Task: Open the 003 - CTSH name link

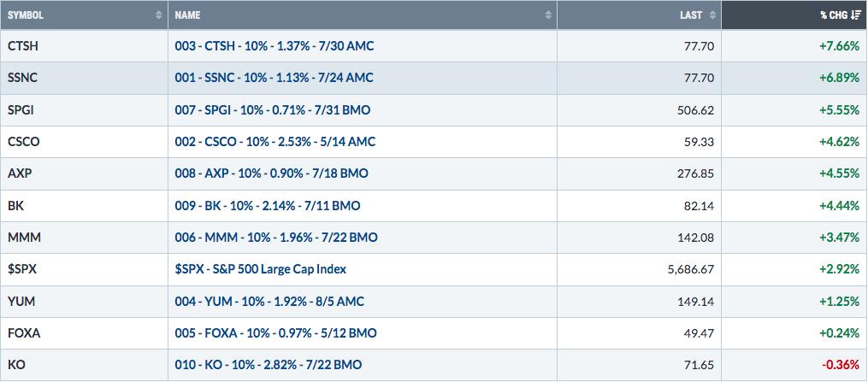Action: 275,46
